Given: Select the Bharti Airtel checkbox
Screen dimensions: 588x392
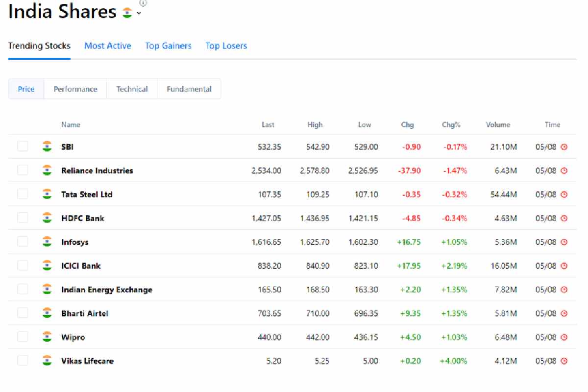Looking at the screenshot, I should pos(23,313).
